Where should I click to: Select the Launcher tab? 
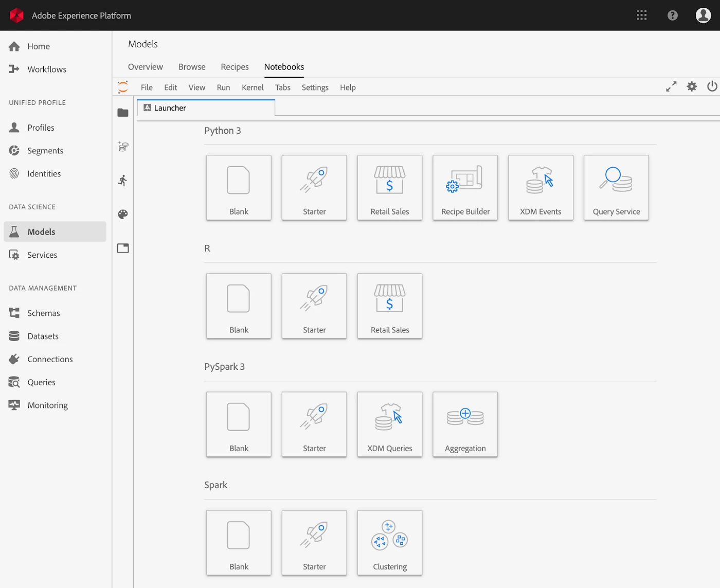[x=206, y=108]
